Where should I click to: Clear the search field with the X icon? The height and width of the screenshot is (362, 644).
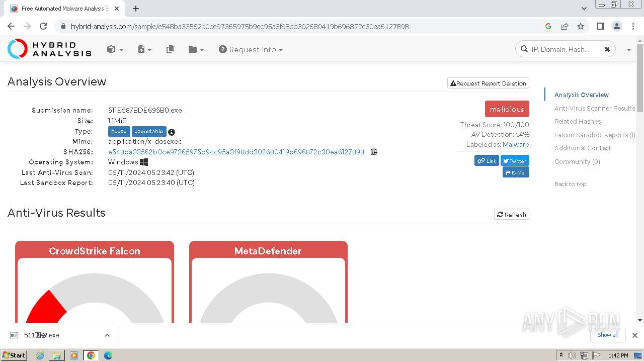(607, 49)
